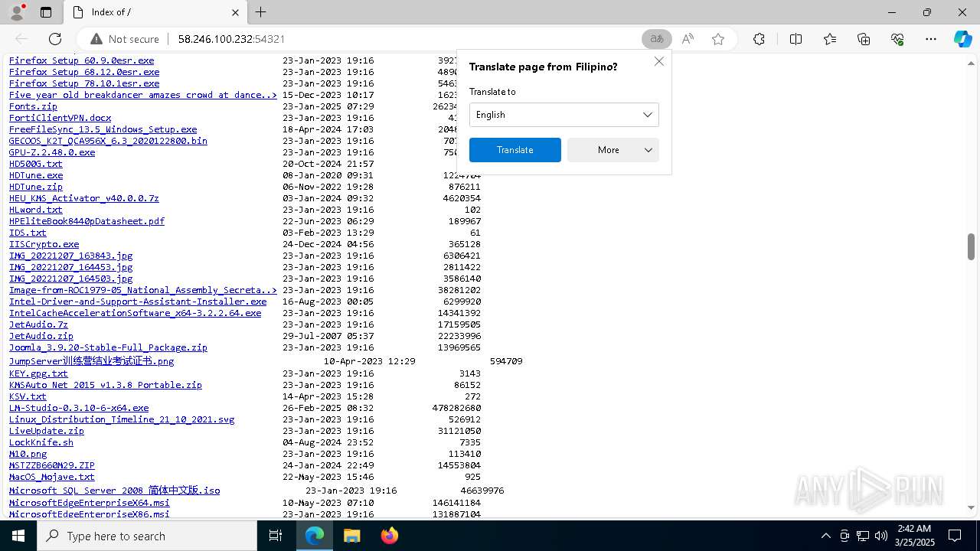The image size is (980, 551).
Task: Open JetAudio.7z link
Action: click(x=38, y=324)
